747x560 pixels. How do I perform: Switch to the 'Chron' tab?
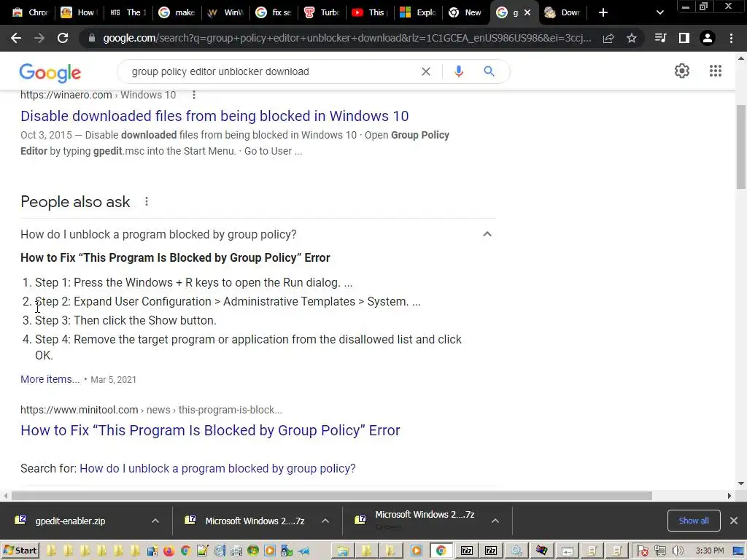pyautogui.click(x=29, y=13)
